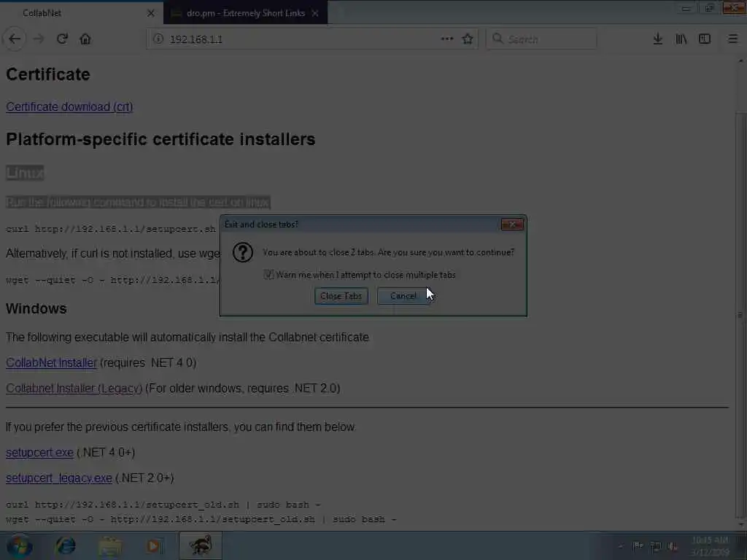Open the Library bookshelf icon
The width and height of the screenshot is (747, 560).
click(x=681, y=39)
